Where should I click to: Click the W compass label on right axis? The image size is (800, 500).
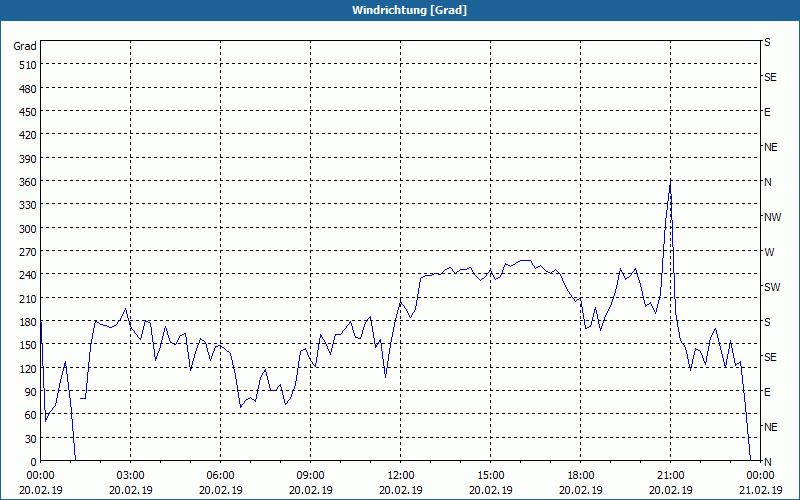pyautogui.click(x=769, y=252)
